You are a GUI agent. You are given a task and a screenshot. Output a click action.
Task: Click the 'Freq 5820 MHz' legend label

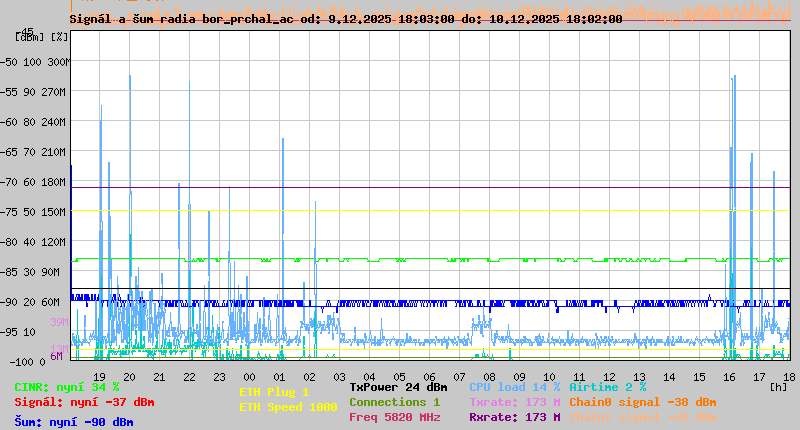coord(394,417)
